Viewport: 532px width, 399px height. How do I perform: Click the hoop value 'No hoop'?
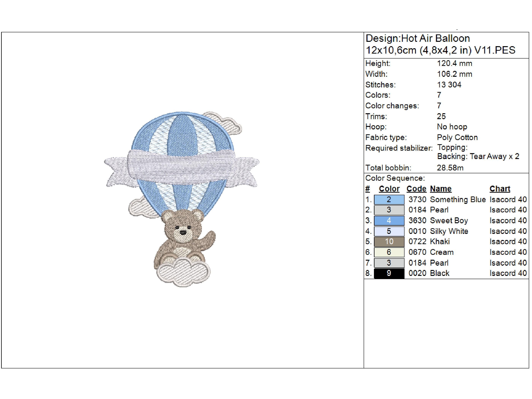[x=452, y=127]
